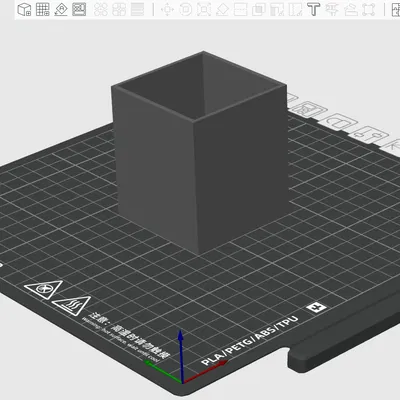Choose the Lay on face tool
The image size is (400, 400).
(x=222, y=9)
